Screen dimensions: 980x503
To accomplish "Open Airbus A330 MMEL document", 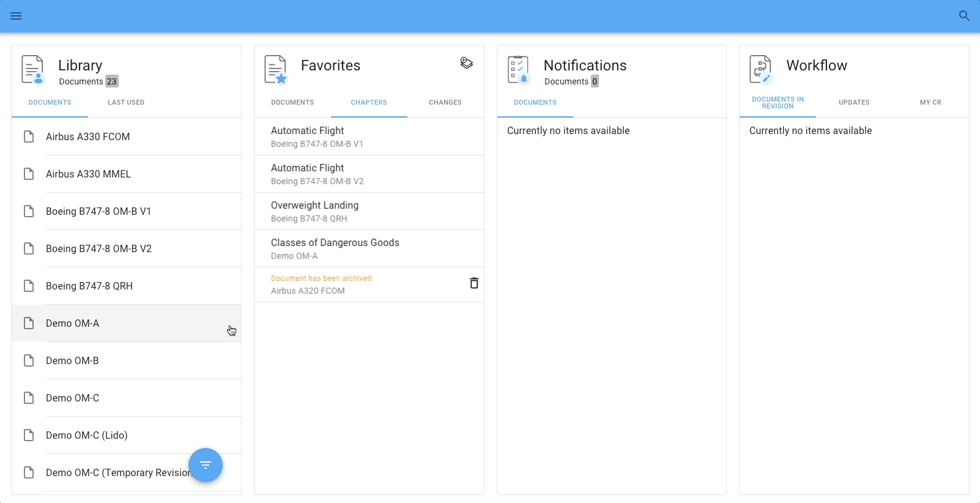I will point(126,174).
